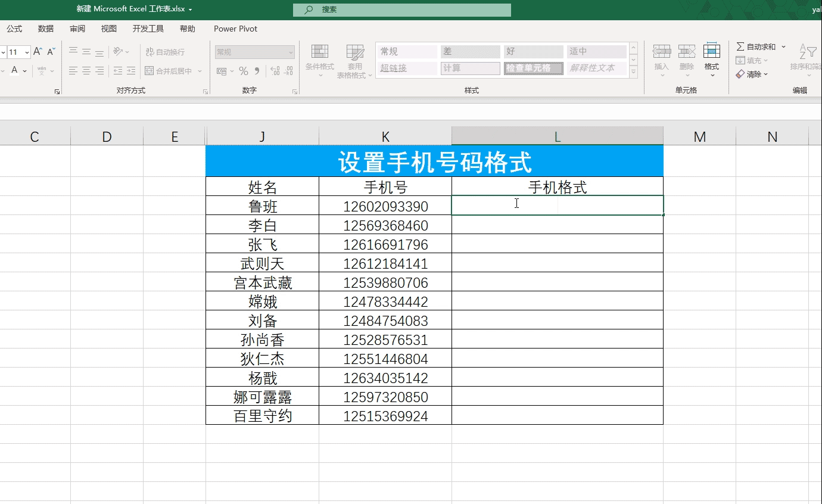The image size is (822, 504).
Task: Expand the Clear (清除) dropdown
Action: [765, 74]
